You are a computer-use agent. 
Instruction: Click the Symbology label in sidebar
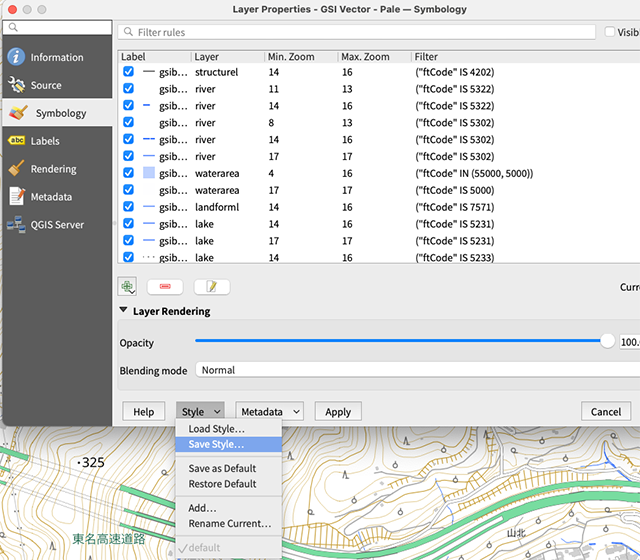(61, 113)
